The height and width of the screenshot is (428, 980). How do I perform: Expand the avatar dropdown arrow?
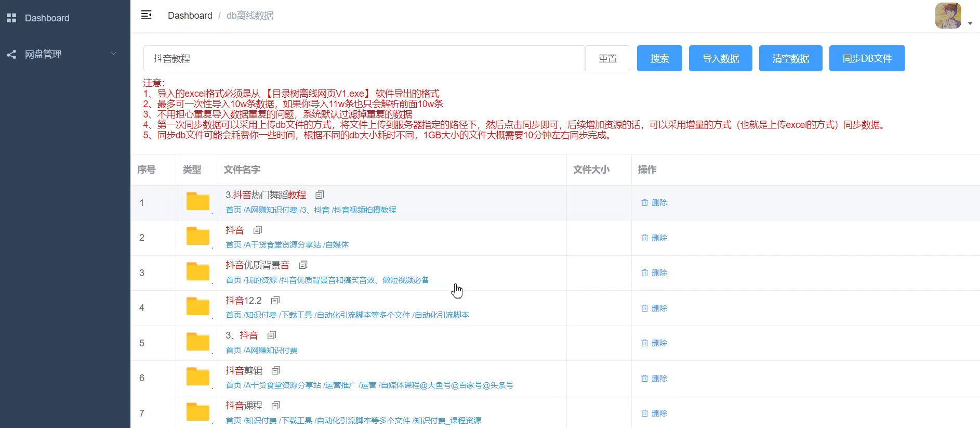coord(970,23)
